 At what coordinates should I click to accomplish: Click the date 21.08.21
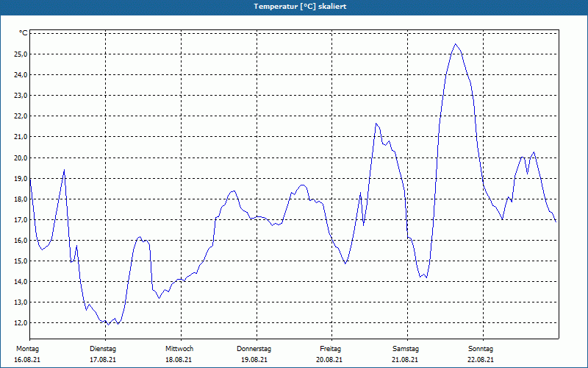coord(405,360)
